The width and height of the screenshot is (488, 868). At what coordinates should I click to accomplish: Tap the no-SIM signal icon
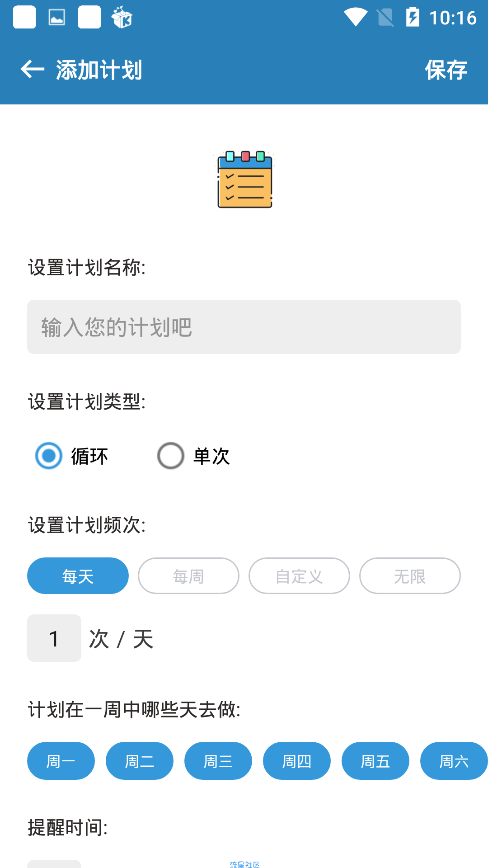[x=385, y=18]
